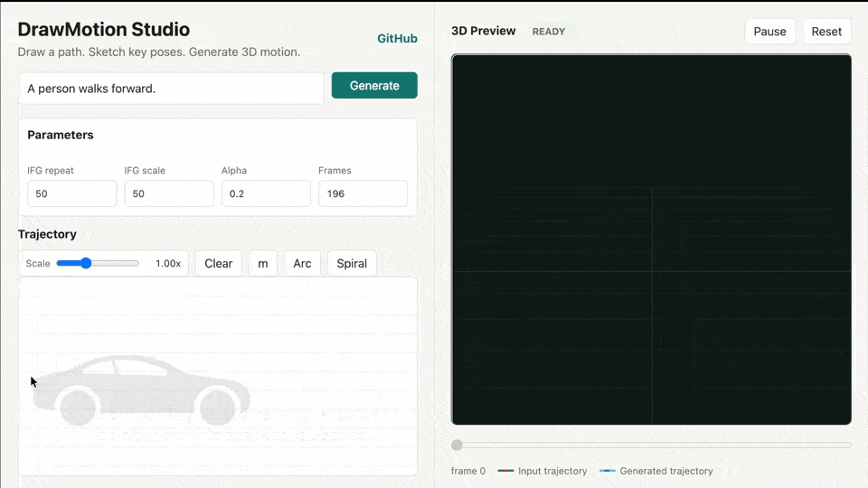868x488 pixels.
Task: Click the DrawMotion Studio title
Action: (x=103, y=29)
